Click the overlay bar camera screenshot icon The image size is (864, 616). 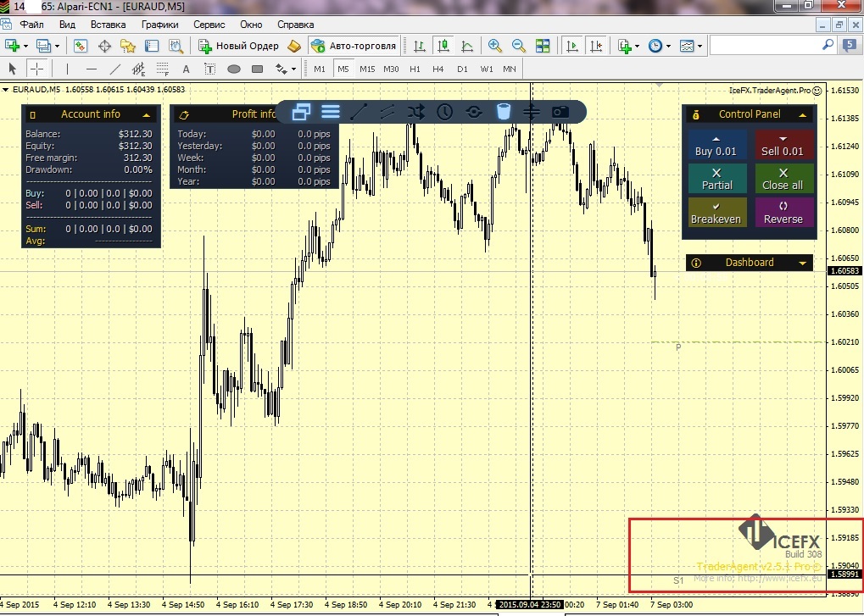[560, 113]
